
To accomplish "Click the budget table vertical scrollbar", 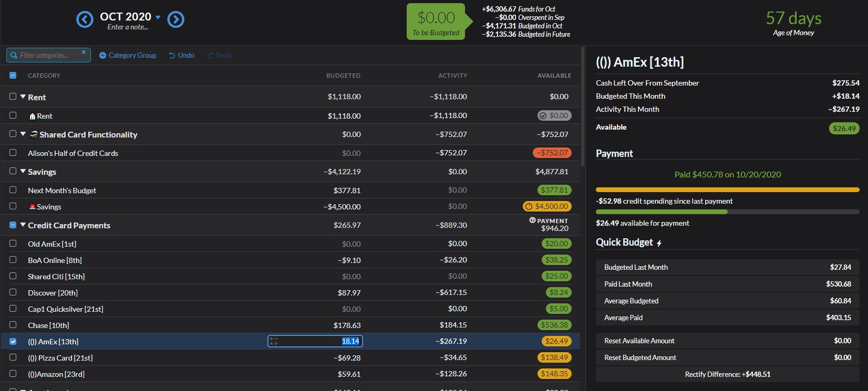I will click(583, 108).
